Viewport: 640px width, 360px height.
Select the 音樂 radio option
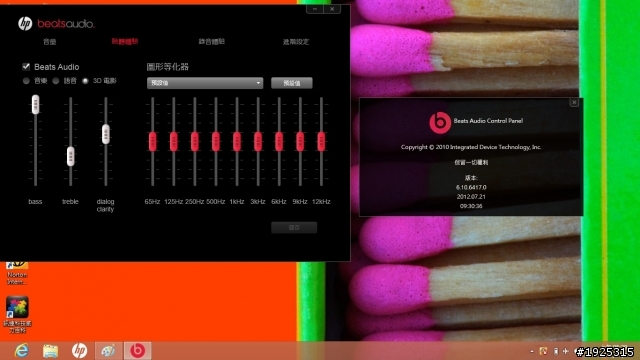27,81
